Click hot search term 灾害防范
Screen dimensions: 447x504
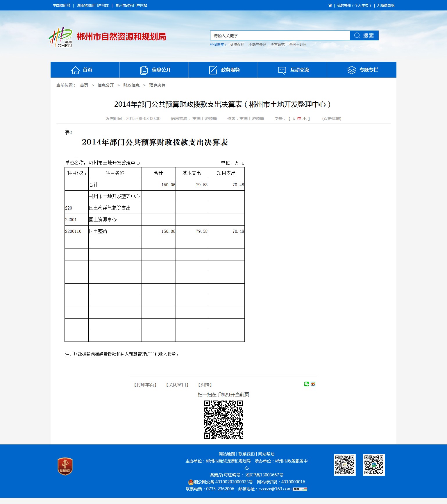pos(278,45)
